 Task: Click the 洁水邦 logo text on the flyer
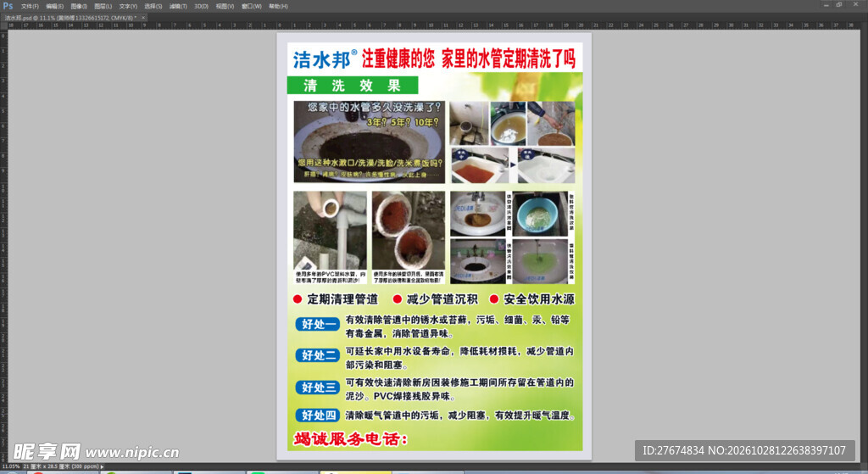pyautogui.click(x=325, y=59)
